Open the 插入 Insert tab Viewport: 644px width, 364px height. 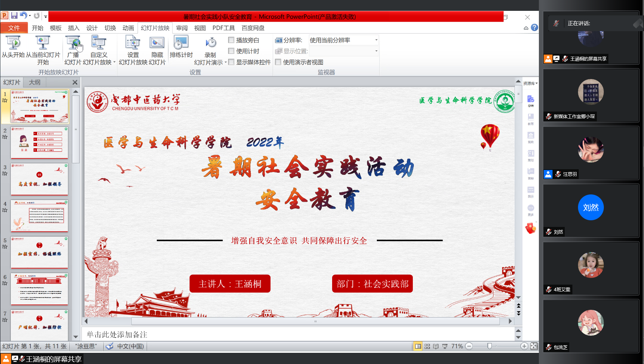pyautogui.click(x=74, y=28)
